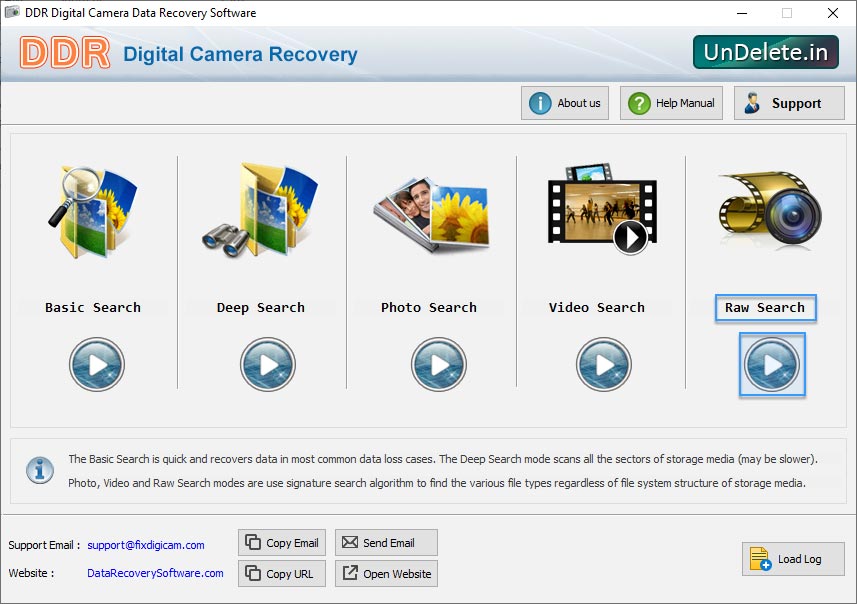Start Photo Search with its play button

click(x=439, y=364)
